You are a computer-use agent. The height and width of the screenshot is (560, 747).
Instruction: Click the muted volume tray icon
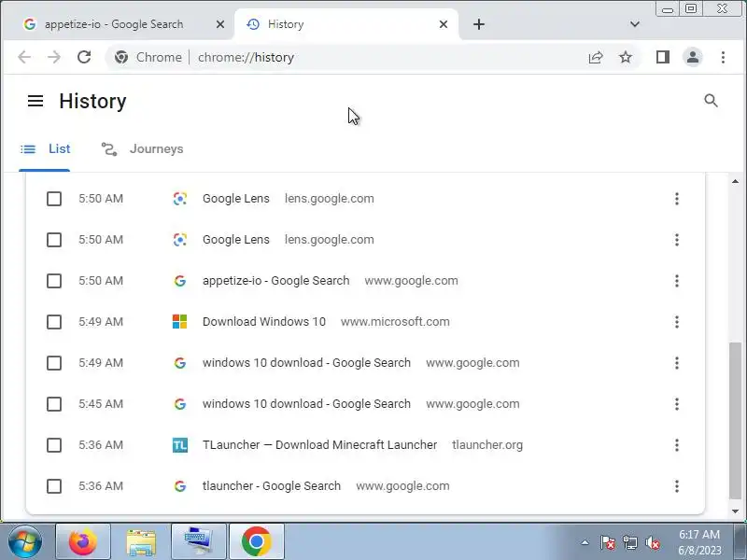652,542
